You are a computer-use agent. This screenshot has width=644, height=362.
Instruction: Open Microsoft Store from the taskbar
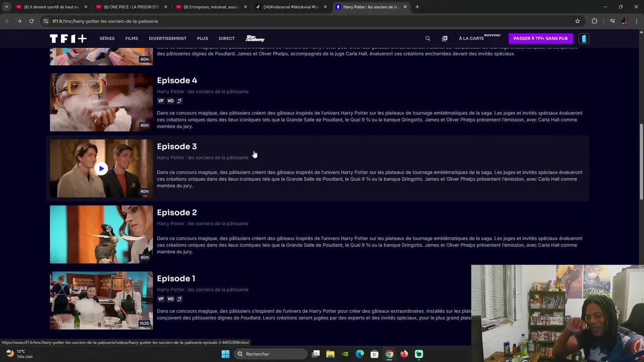point(374,354)
